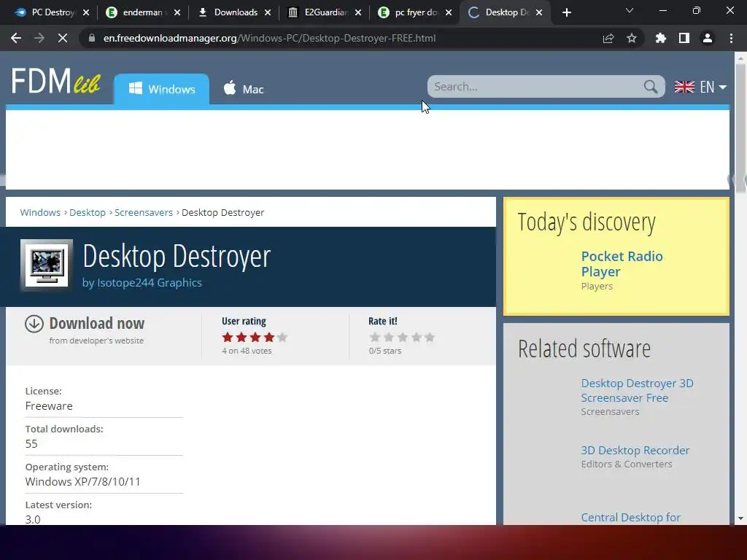Rate the app three stars
This screenshot has width=747, height=560.
pos(403,337)
